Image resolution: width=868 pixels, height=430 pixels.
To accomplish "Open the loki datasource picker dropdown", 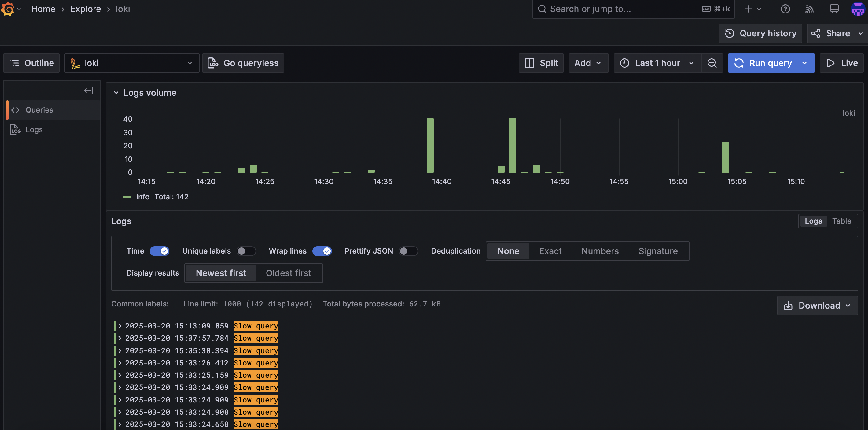I will coord(132,63).
